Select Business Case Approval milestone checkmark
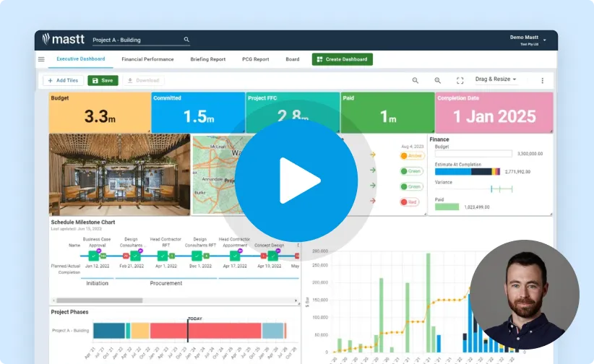Screen dimensions: 594x364 93,256
